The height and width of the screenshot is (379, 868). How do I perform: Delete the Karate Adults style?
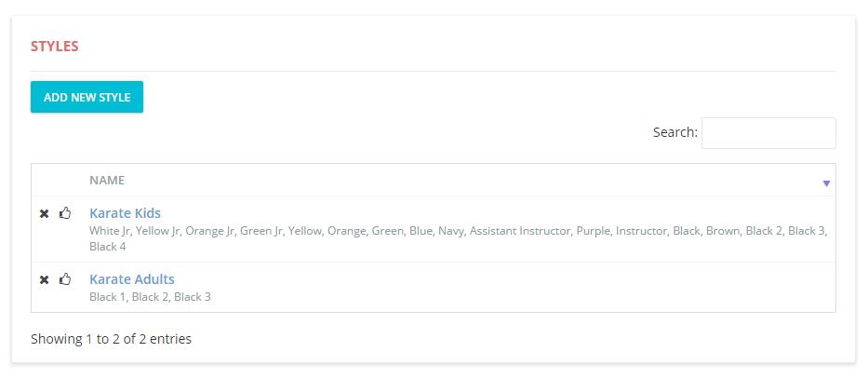point(44,279)
